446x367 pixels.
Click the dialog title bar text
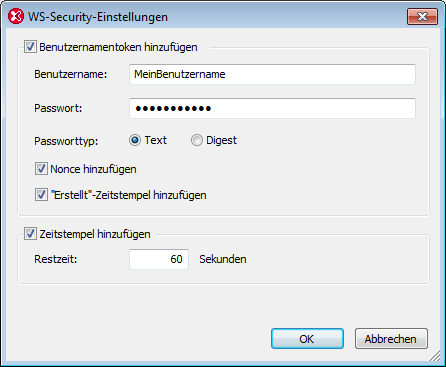(x=98, y=17)
